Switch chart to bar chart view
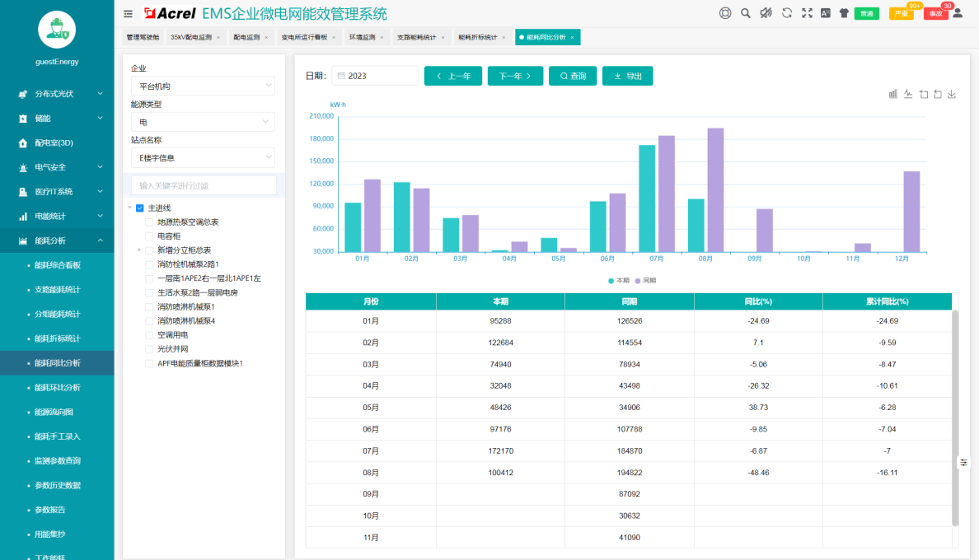The width and height of the screenshot is (979, 560). (x=893, y=94)
